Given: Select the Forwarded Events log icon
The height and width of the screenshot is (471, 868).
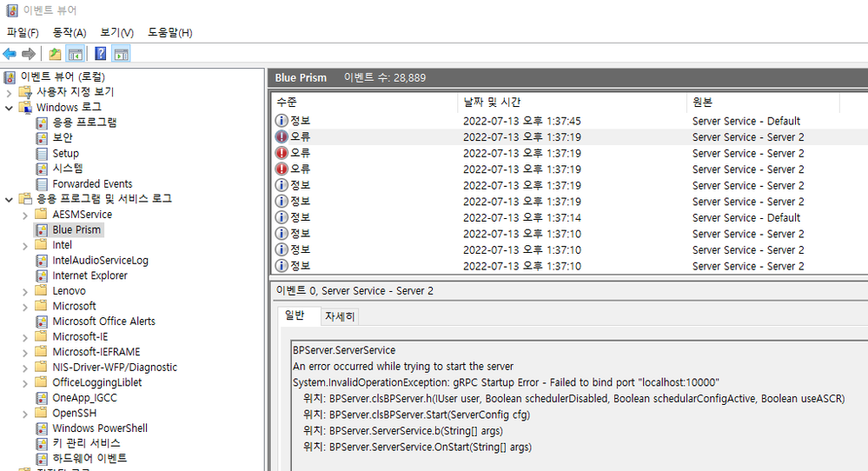Looking at the screenshot, I should (x=42, y=183).
